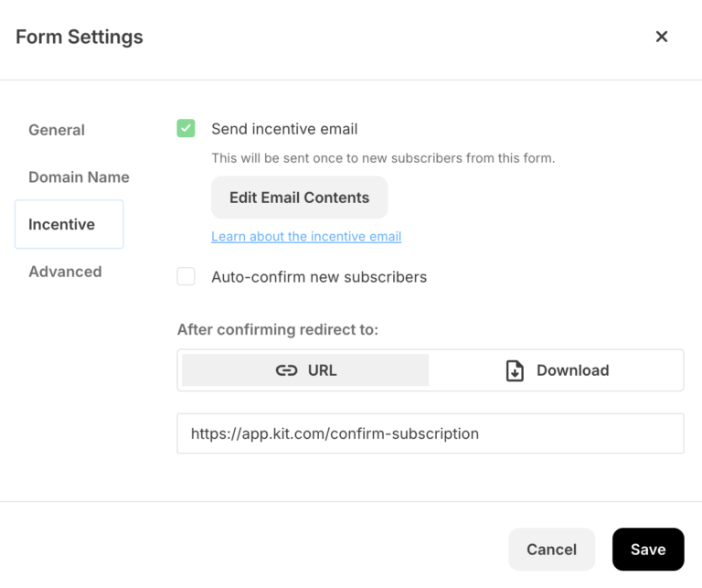
Task: Open Edit Email Contents
Action: click(x=299, y=198)
